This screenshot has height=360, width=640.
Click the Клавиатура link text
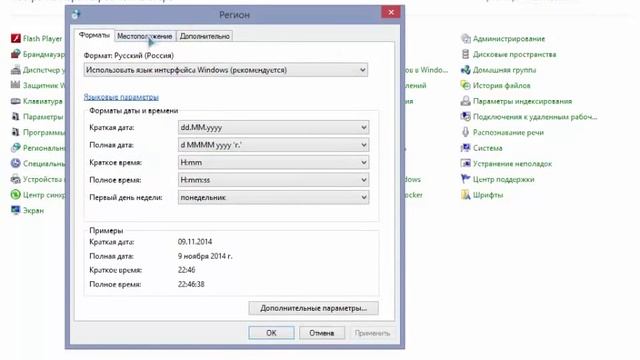pos(43,101)
